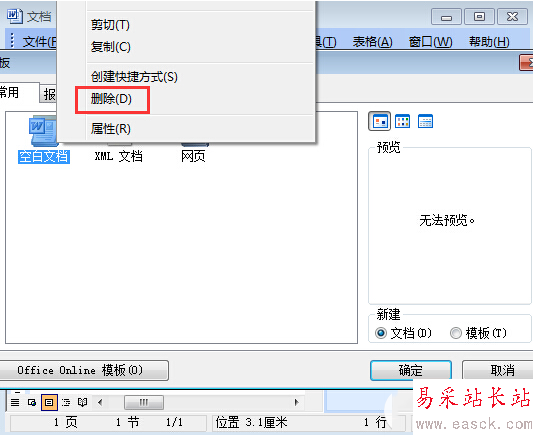This screenshot has width=533, height=439.
Task: Click the scrollbar left arrow
Action: [100, 403]
